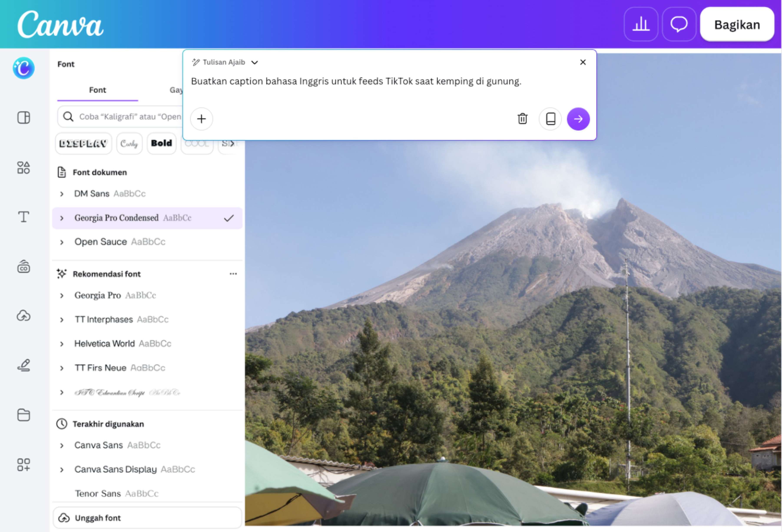782x532 pixels.
Task: Expand Canva Sans font variants
Action: pyautogui.click(x=61, y=446)
